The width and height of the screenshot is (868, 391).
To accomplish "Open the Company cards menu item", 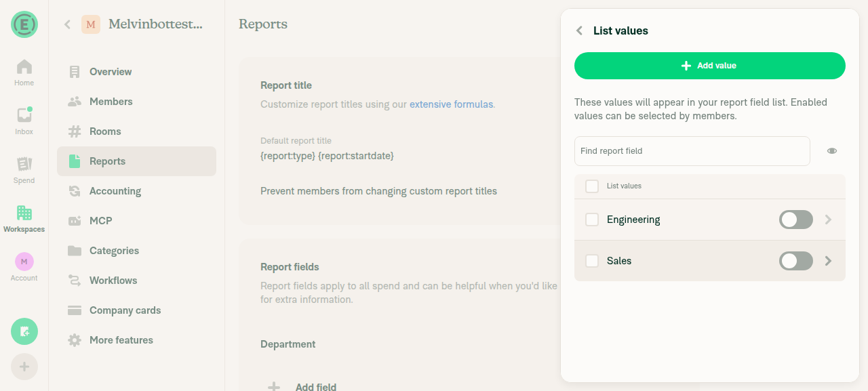I will (x=136, y=310).
